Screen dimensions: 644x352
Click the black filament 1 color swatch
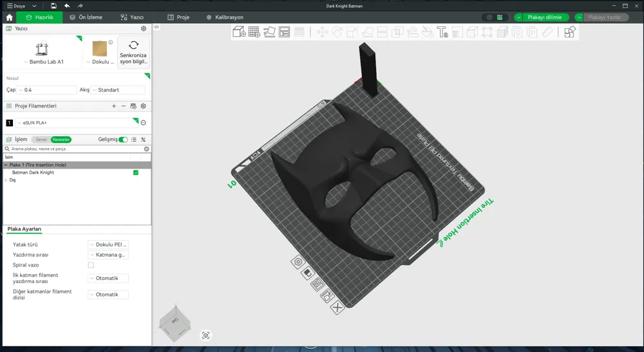pos(10,123)
